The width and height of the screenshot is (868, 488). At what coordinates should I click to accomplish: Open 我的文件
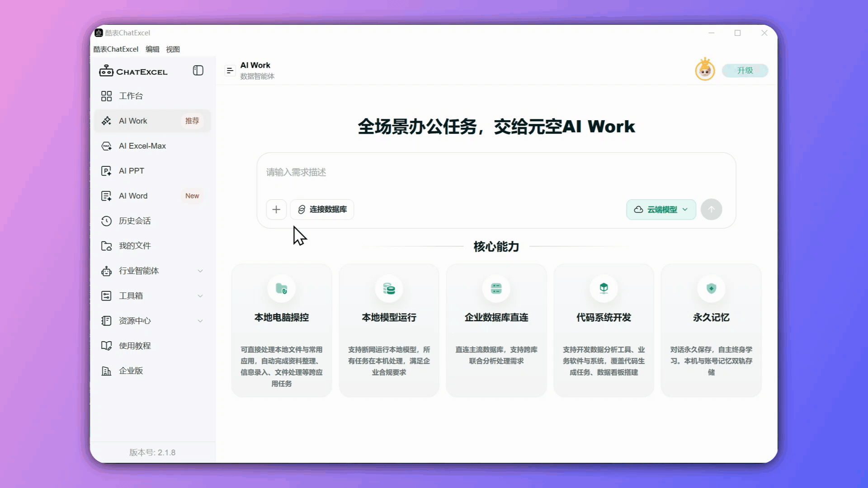coord(152,246)
